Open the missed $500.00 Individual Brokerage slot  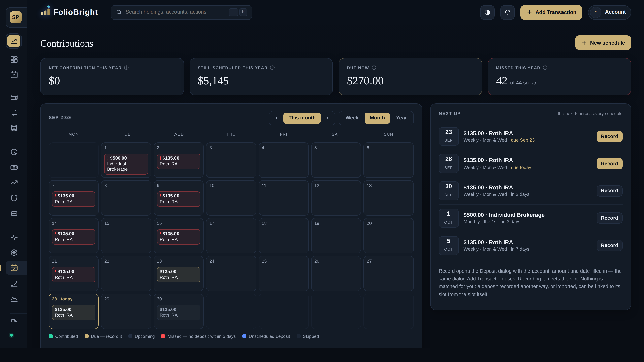pyautogui.click(x=126, y=164)
